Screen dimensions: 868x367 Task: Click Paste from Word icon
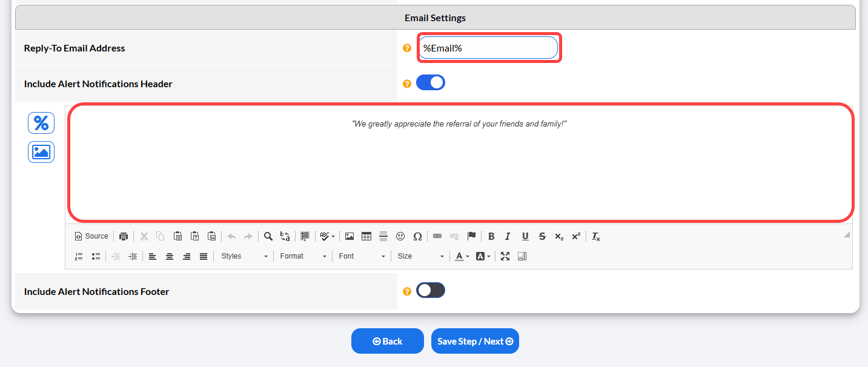212,236
